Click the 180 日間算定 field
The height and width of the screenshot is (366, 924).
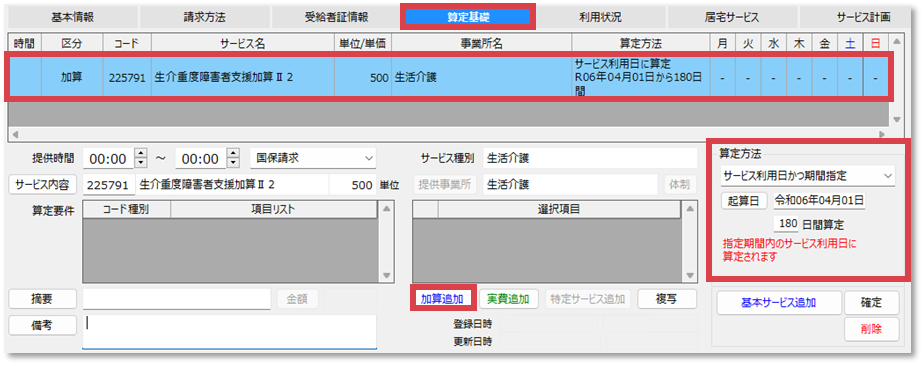786,224
